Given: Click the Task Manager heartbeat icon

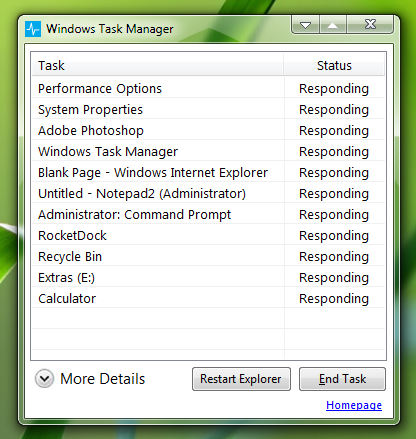Looking at the screenshot, I should [33, 29].
